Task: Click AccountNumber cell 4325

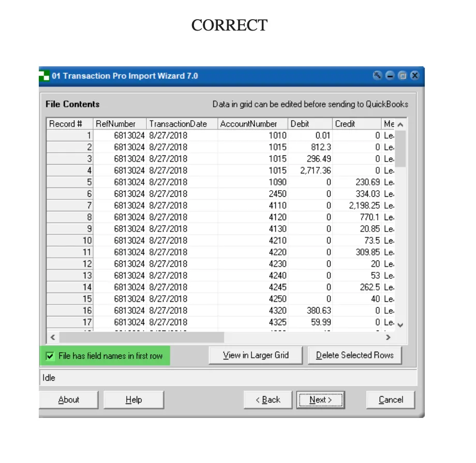Action: click(x=252, y=322)
